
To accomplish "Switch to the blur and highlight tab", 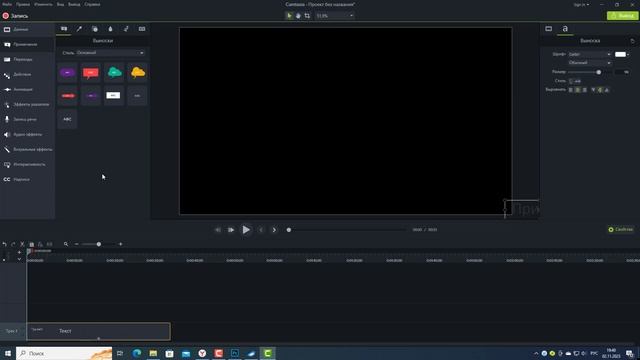I will point(110,29).
